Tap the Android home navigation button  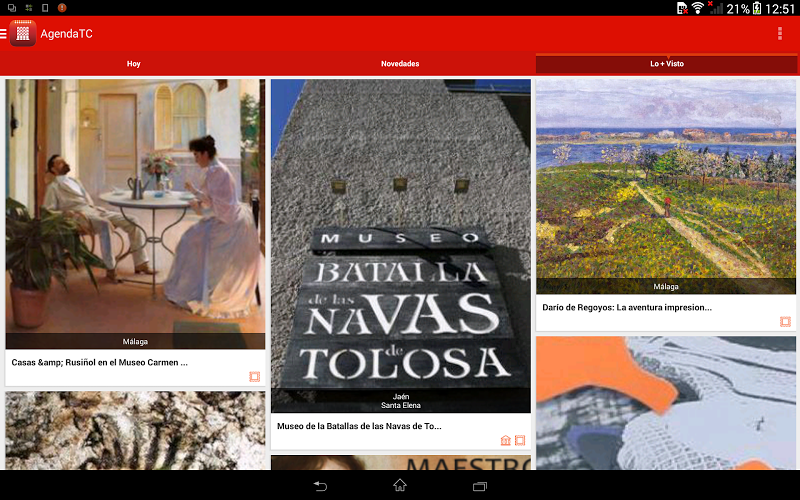point(400,485)
